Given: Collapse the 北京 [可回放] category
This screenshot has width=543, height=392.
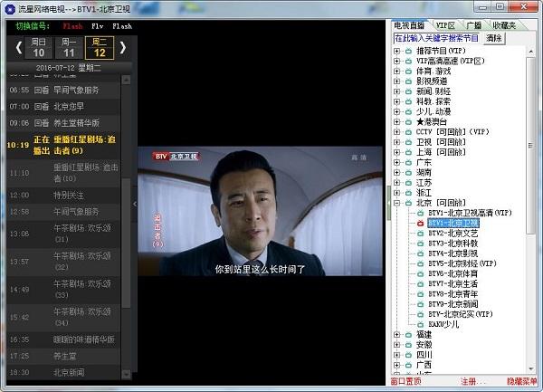Looking at the screenshot, I should coord(397,203).
